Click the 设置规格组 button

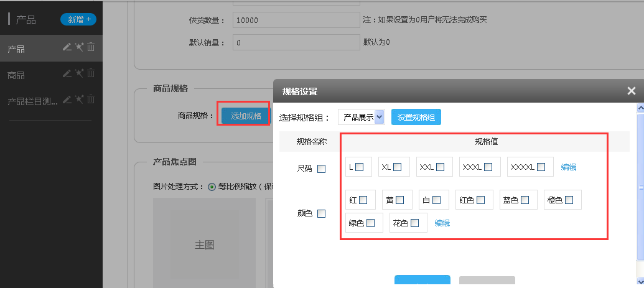click(x=416, y=117)
